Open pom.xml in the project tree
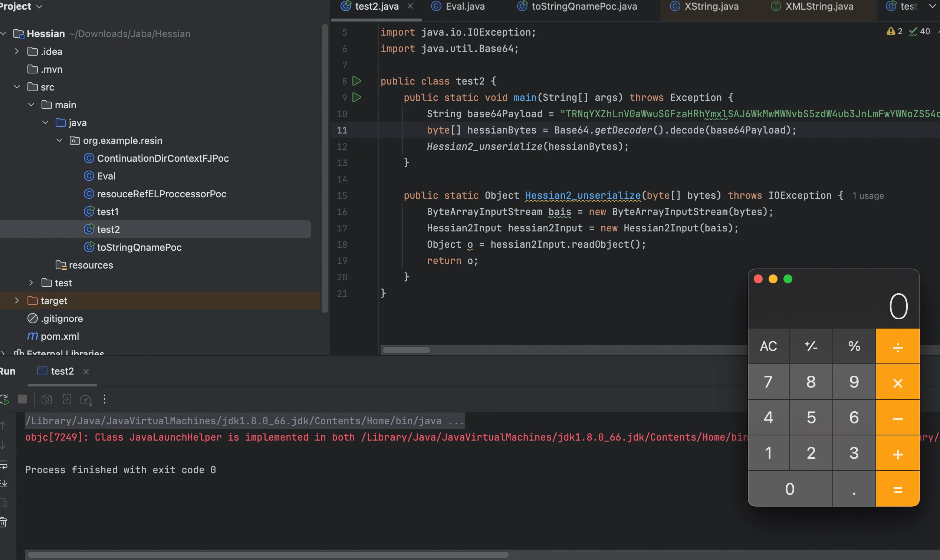The height and width of the screenshot is (560, 940). 60,336
